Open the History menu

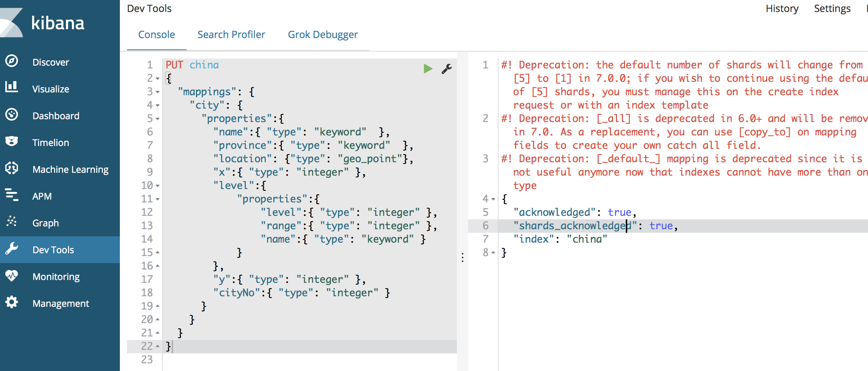point(782,8)
